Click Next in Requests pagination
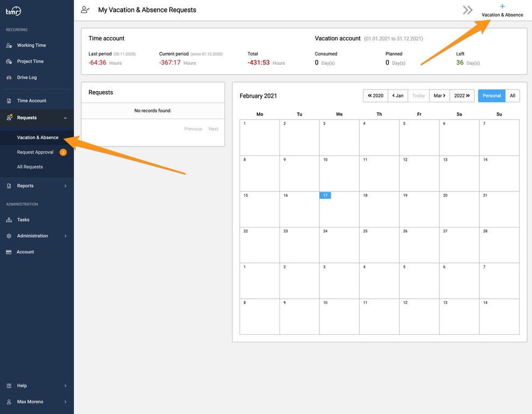The width and height of the screenshot is (532, 414). [x=213, y=129]
